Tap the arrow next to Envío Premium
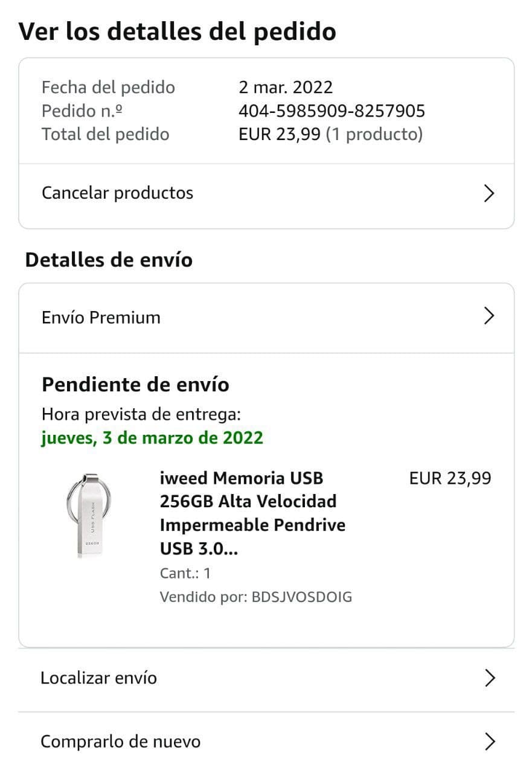Screen dimensions: 532x773 489,316
